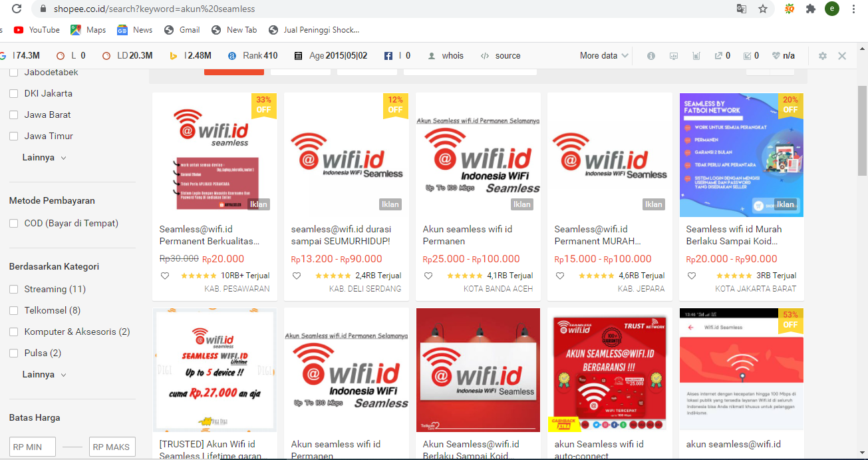
Task: Favorite the Kab. Pesawaran product heart
Action: click(165, 276)
